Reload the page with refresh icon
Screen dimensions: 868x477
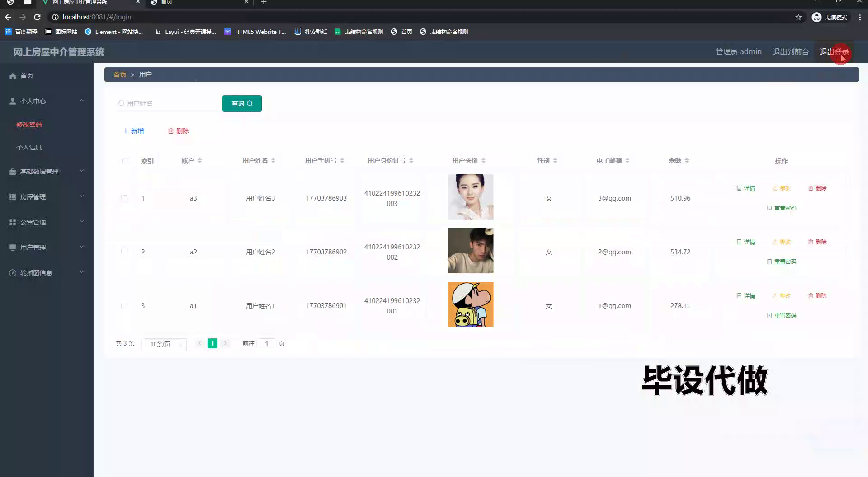click(38, 17)
